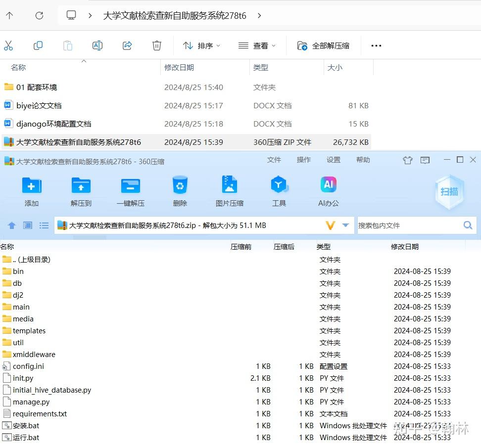Expand the chevron after the monitor icon
Screen dimensions: 481x448
(x=90, y=15)
